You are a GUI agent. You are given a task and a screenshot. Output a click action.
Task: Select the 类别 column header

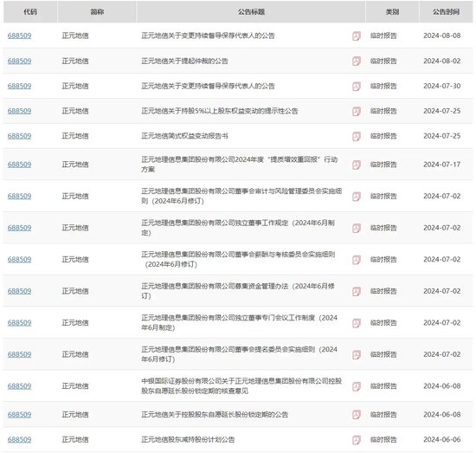click(x=392, y=12)
